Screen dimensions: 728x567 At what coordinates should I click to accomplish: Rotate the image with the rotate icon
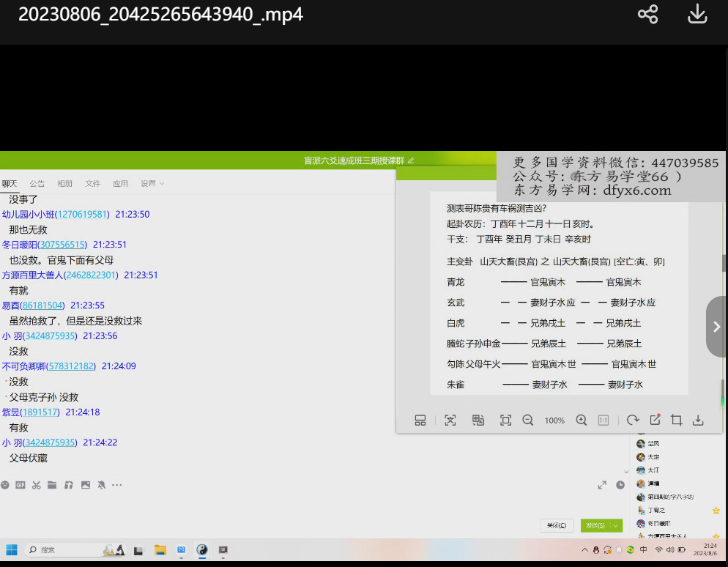pyautogui.click(x=633, y=420)
